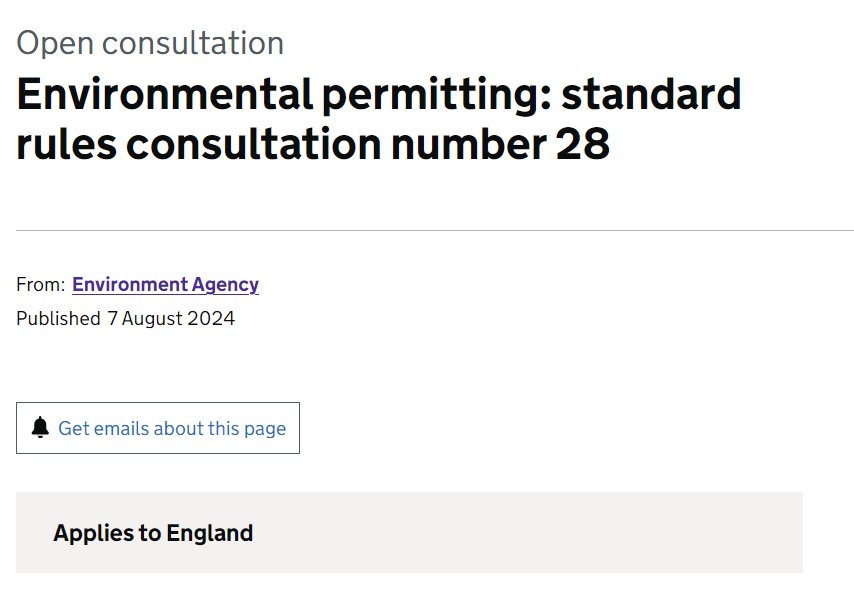The image size is (854, 615).
Task: Click 'consultation' in the heading's second line
Action: [254, 144]
